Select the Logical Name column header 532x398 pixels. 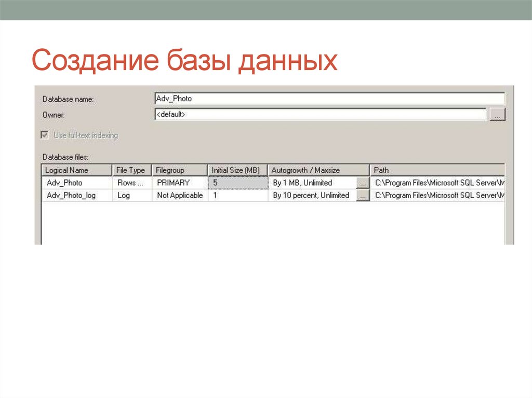75,170
